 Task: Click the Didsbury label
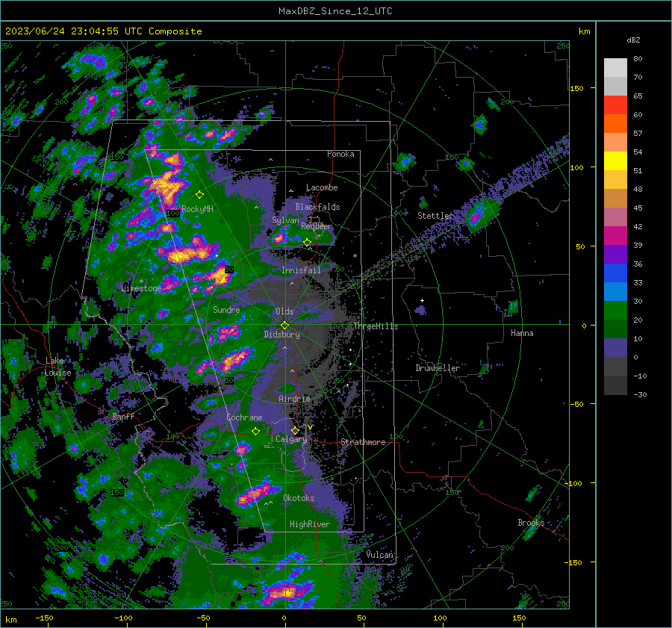pyautogui.click(x=281, y=335)
